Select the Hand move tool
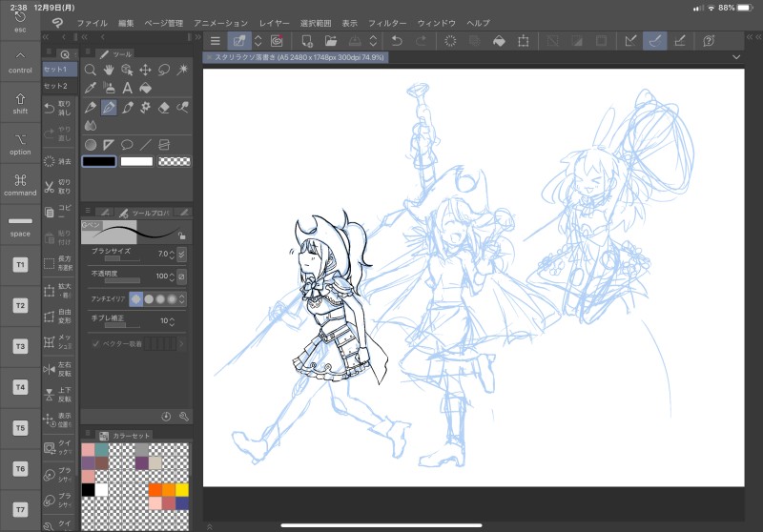The height and width of the screenshot is (532, 763). coord(108,70)
